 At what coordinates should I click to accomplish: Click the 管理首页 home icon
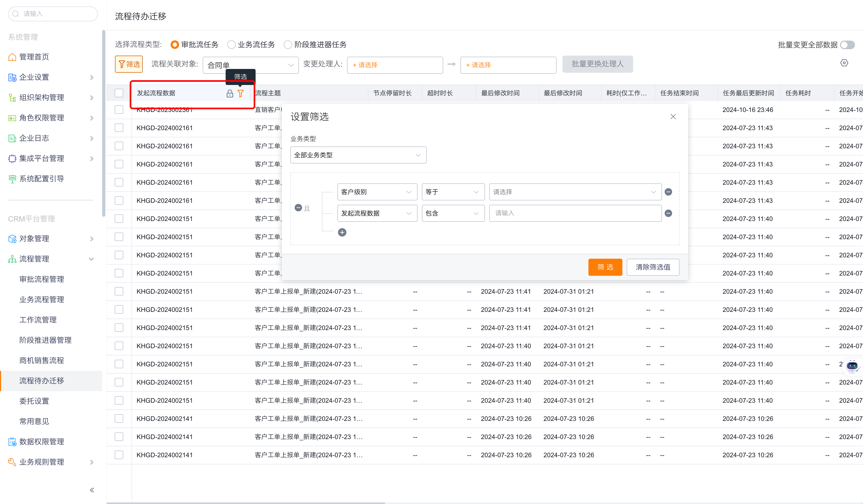12,57
